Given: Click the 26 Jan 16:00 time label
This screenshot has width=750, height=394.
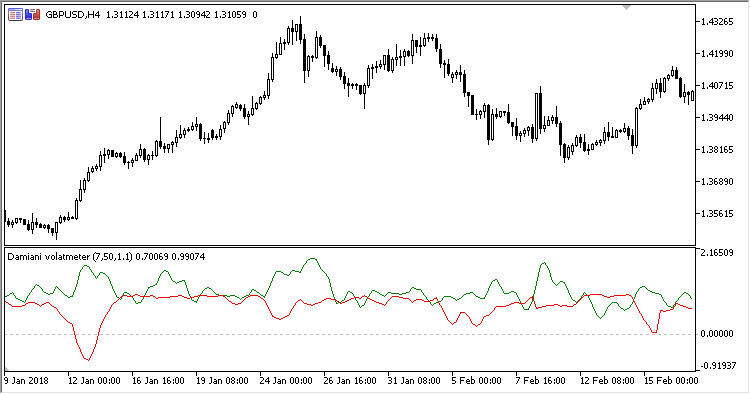Looking at the screenshot, I should point(350,381).
